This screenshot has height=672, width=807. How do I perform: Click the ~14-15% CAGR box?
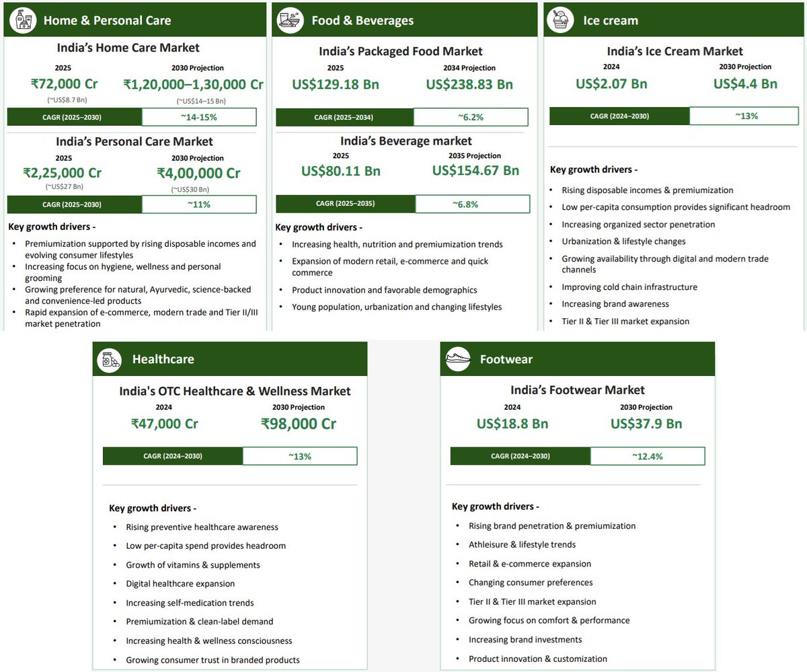tap(199, 116)
